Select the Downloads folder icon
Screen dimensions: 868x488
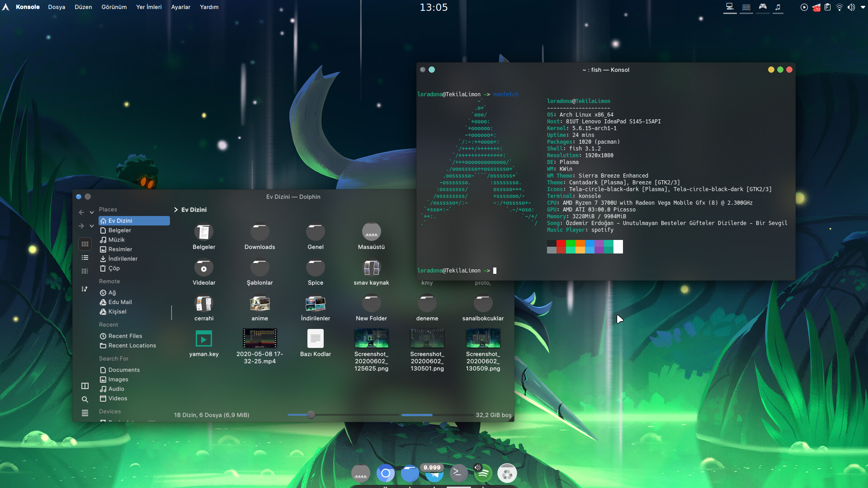click(259, 232)
